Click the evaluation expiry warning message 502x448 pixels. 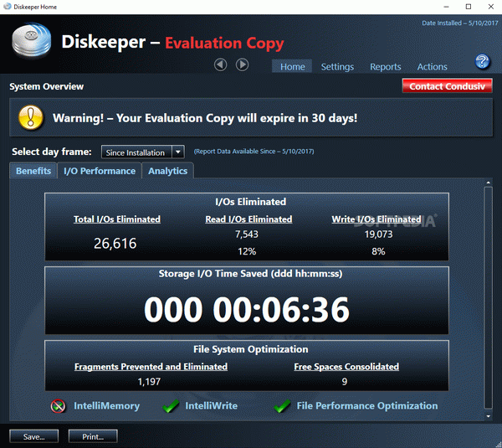point(205,118)
